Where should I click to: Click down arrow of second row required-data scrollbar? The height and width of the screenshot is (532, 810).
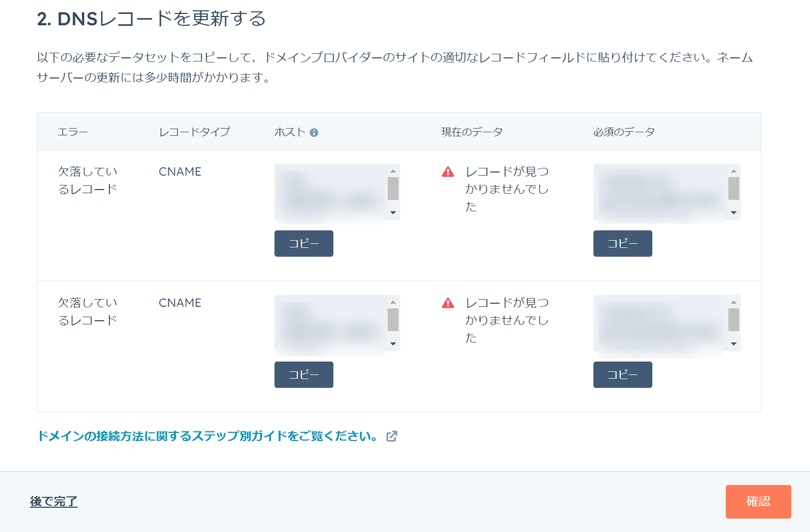pos(733,344)
